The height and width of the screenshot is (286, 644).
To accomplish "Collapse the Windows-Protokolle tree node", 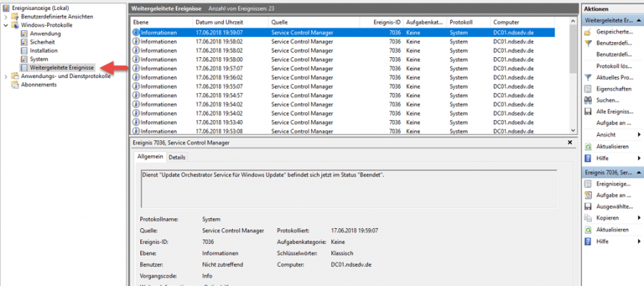I will tap(6, 25).
